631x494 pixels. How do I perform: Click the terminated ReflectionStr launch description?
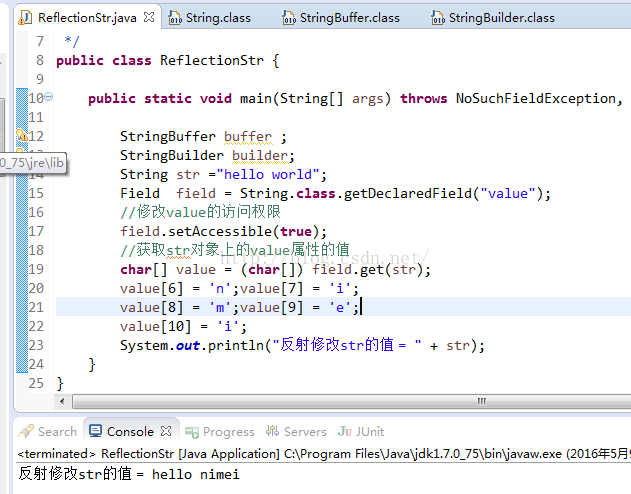coord(322,454)
